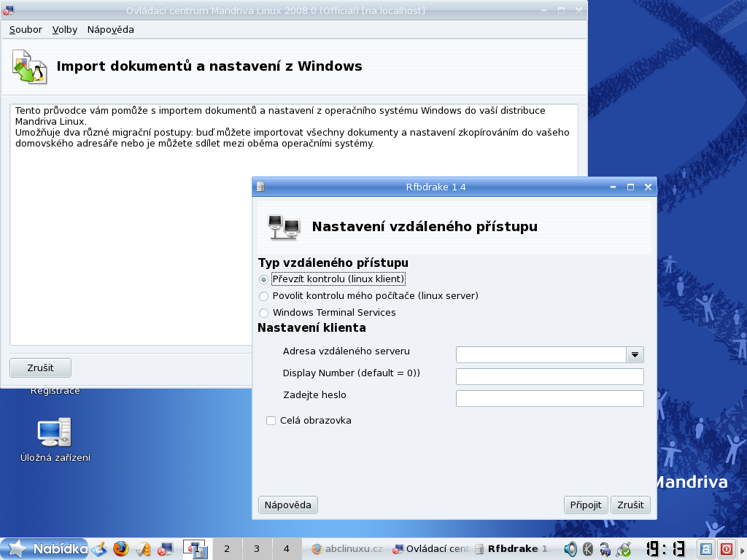The image size is (747, 560).
Task: Click the red logout power button
Action: [726, 549]
